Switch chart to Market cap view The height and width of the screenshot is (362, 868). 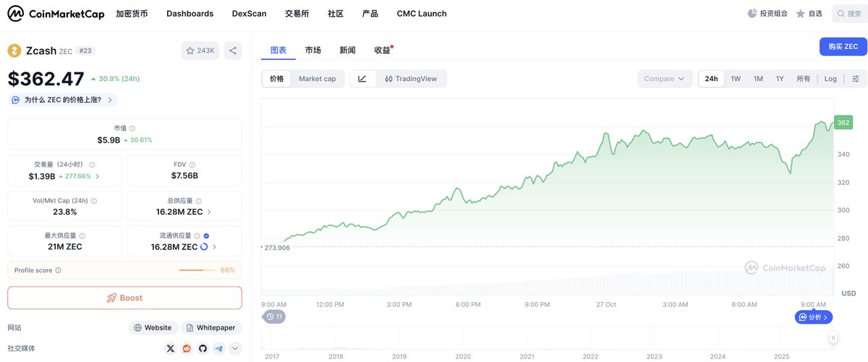317,79
